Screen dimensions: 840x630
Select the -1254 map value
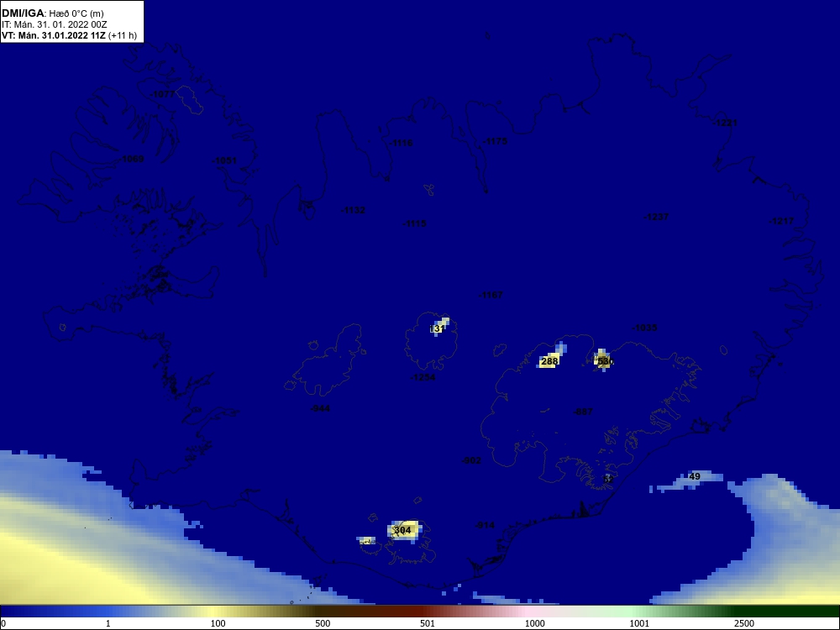[423, 378]
